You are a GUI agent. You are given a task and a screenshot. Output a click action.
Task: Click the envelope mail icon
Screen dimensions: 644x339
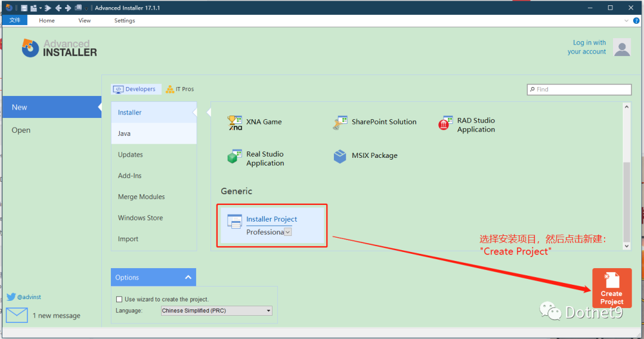click(x=17, y=315)
